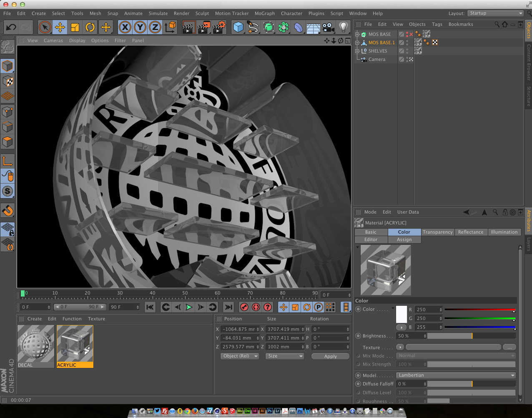The width and height of the screenshot is (532, 418).
Task: Switch to Polygons mode
Action: tap(8, 142)
